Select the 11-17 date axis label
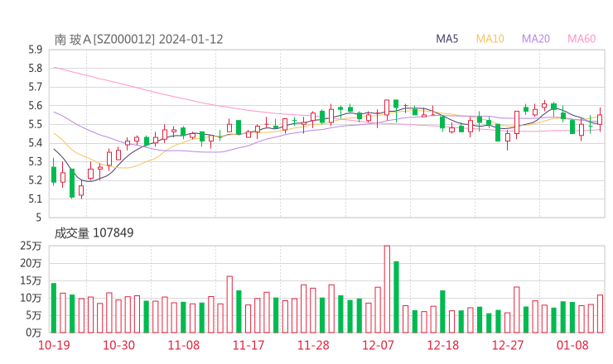 click(249, 345)
